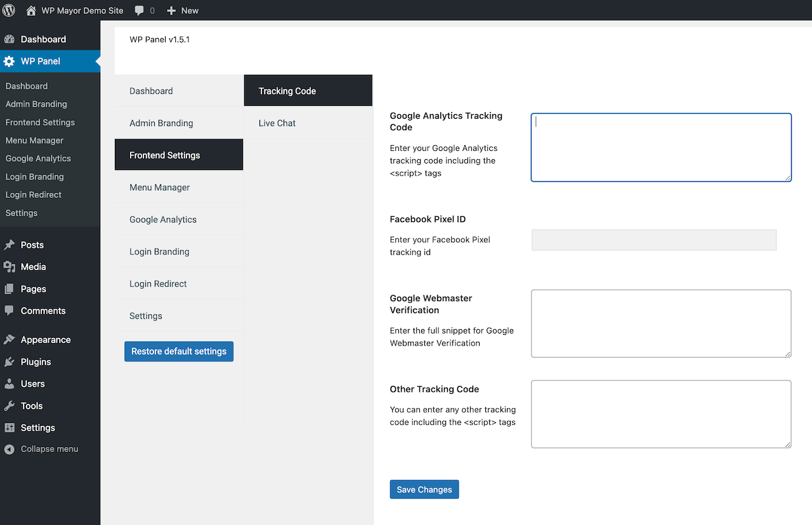Click the Pages icon in sidebar
Viewport: 812px width, 525px height.
tap(9, 289)
